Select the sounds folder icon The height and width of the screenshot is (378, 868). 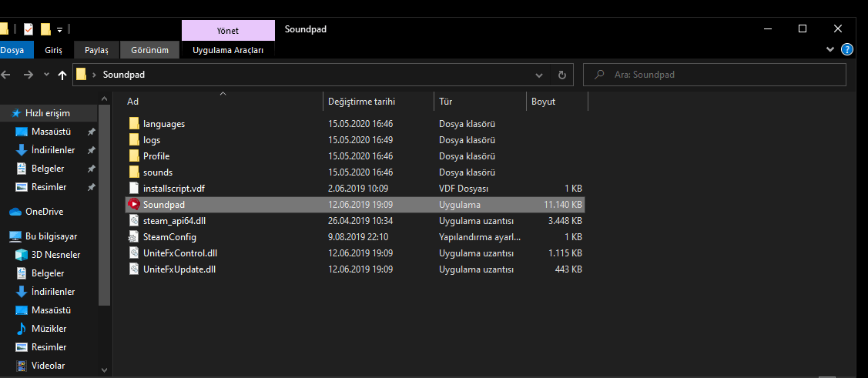pos(133,172)
